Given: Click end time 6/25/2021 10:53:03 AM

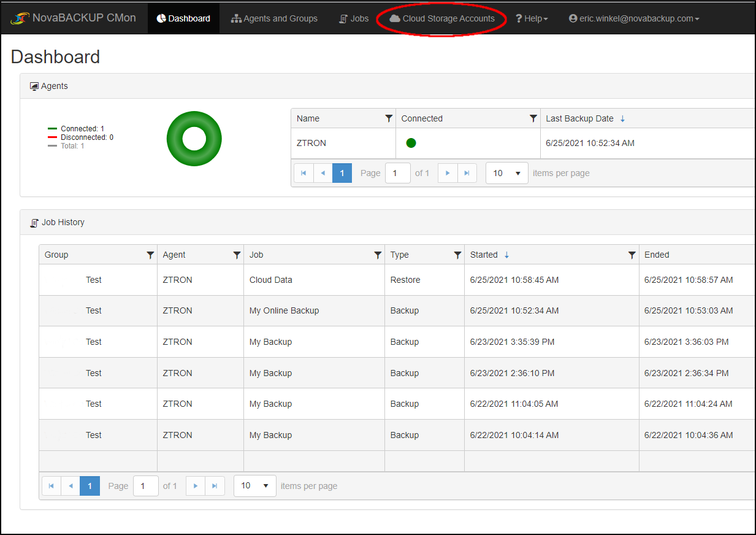Looking at the screenshot, I should point(689,311).
